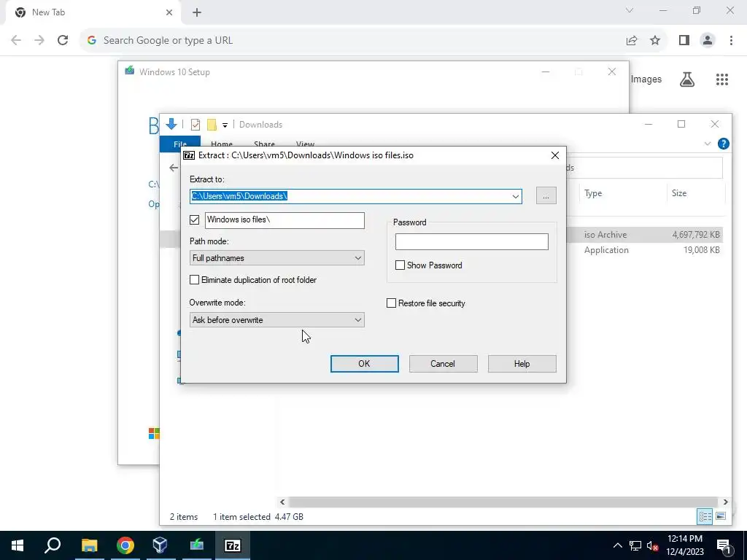Uncheck the Windows iso files subfolder checkbox
Screen dimensions: 747x560
click(x=194, y=219)
